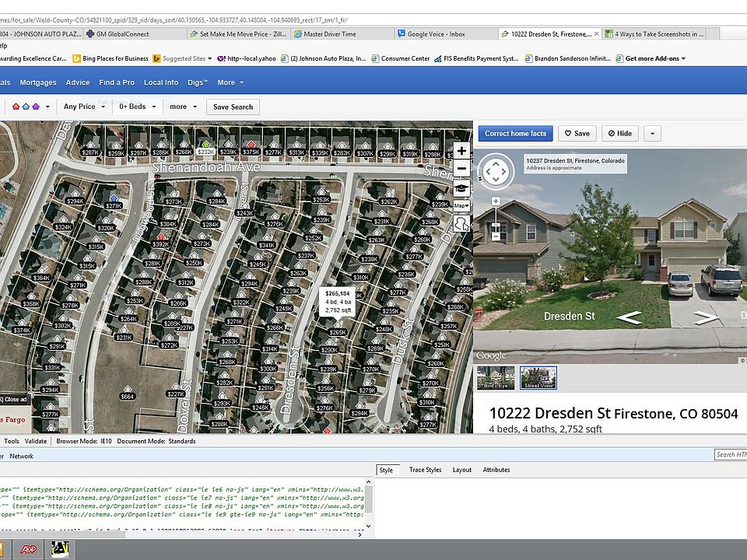Open the listing type house icons filter
The image size is (747, 560).
[x=30, y=107]
